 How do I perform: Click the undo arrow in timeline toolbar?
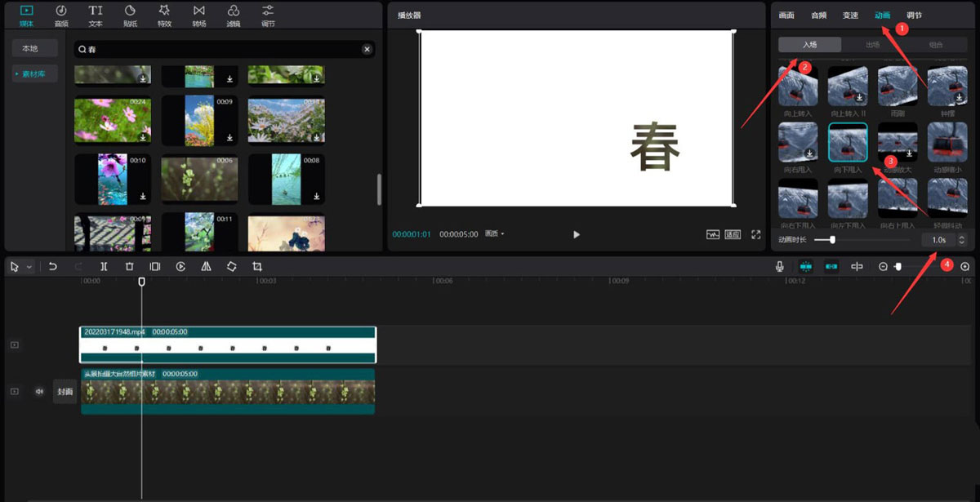pos(52,266)
